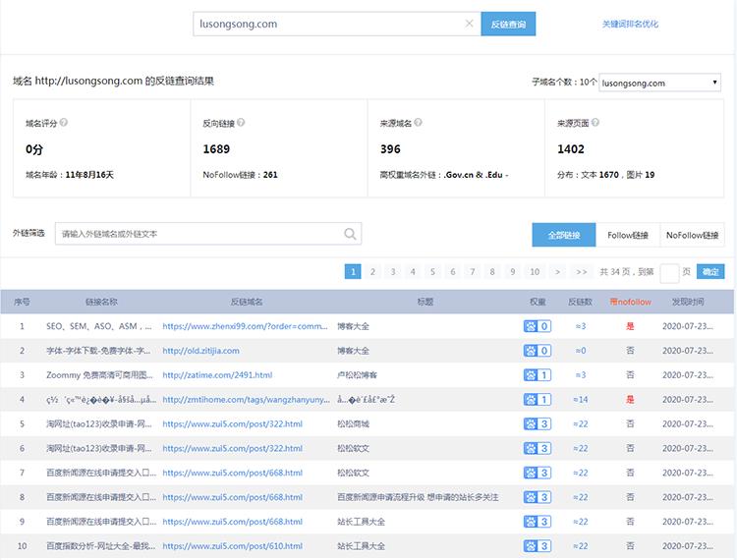Click the ≈14 backlink count in row 4
Viewport: 737px width, 560px height.
tap(581, 399)
